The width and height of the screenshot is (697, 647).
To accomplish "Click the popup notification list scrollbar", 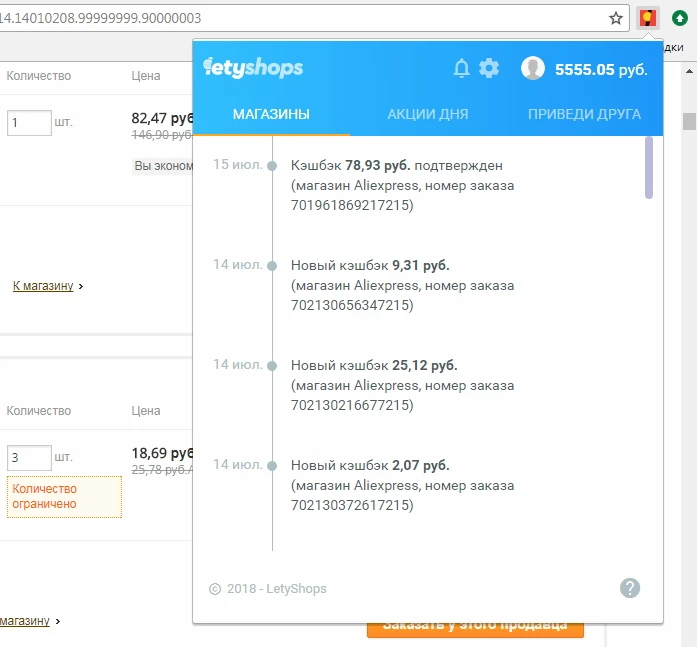I will [649, 168].
